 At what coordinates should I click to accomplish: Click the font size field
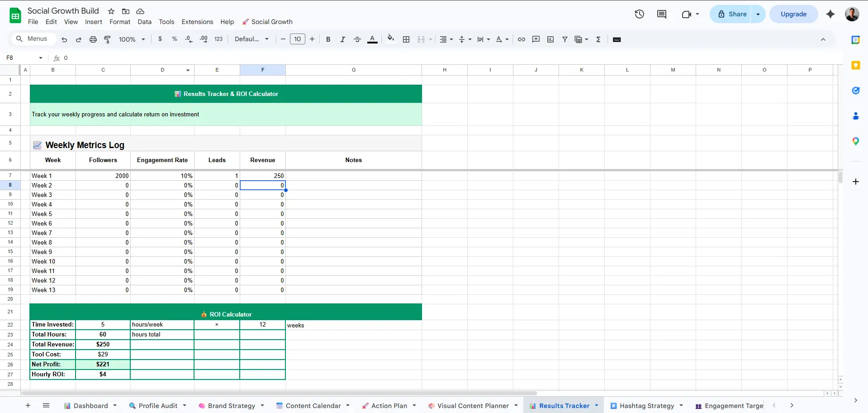coord(297,39)
